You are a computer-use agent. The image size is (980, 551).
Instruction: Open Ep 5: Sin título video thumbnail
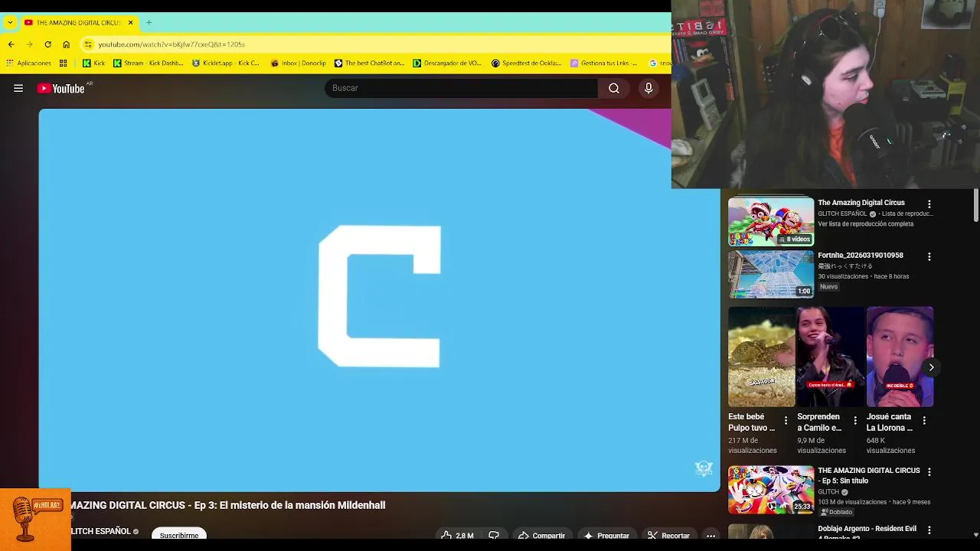coord(771,490)
